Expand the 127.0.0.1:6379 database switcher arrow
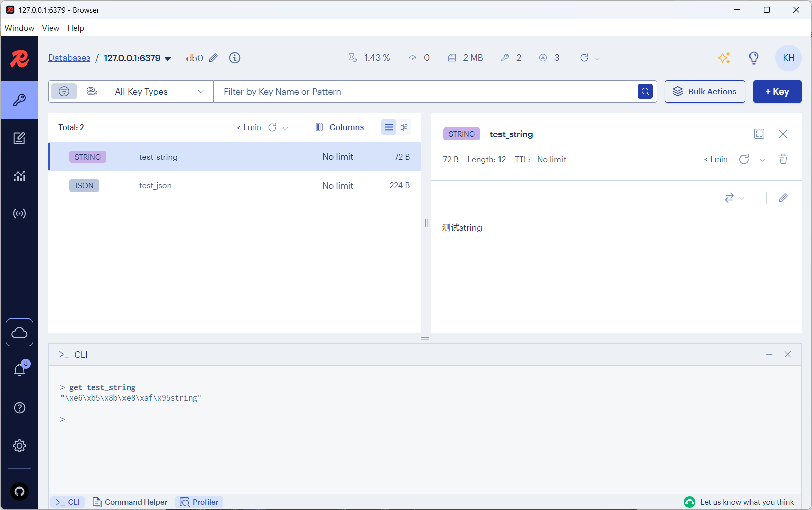The height and width of the screenshot is (510, 812). click(x=168, y=59)
